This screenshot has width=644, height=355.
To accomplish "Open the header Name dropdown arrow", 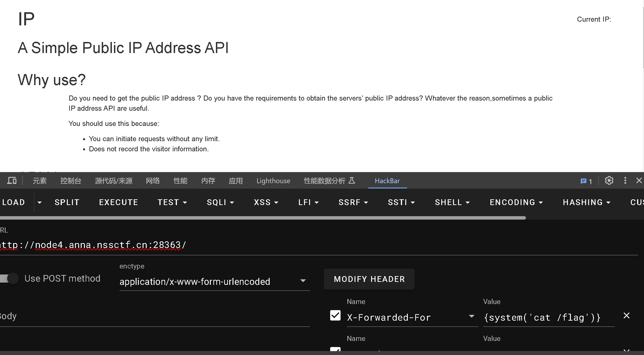I will pyautogui.click(x=471, y=316).
